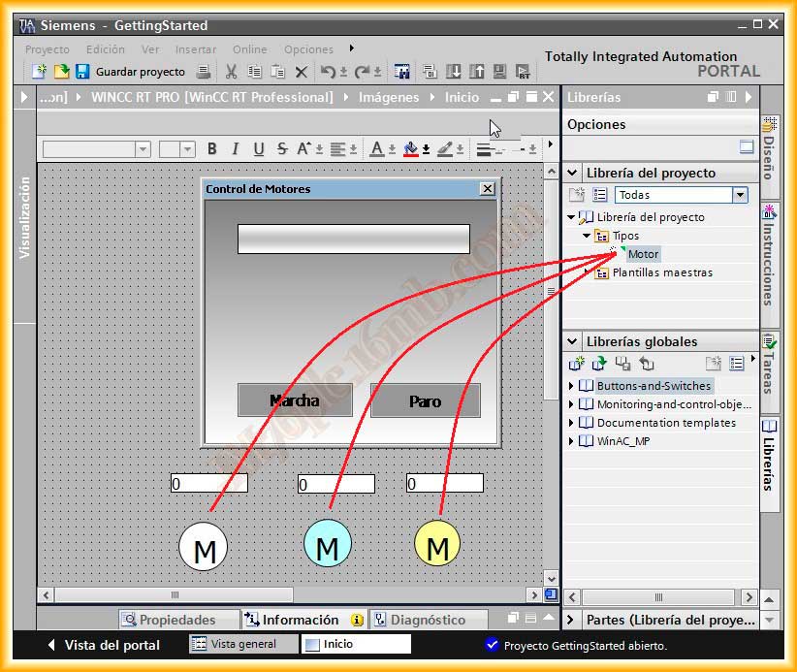
Task: Open the Insertar menu
Action: pos(195,49)
